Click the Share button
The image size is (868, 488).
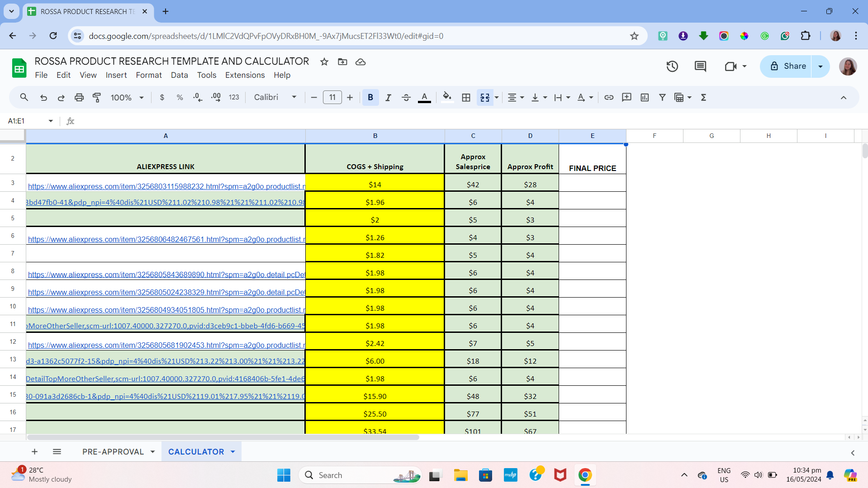tap(787, 66)
